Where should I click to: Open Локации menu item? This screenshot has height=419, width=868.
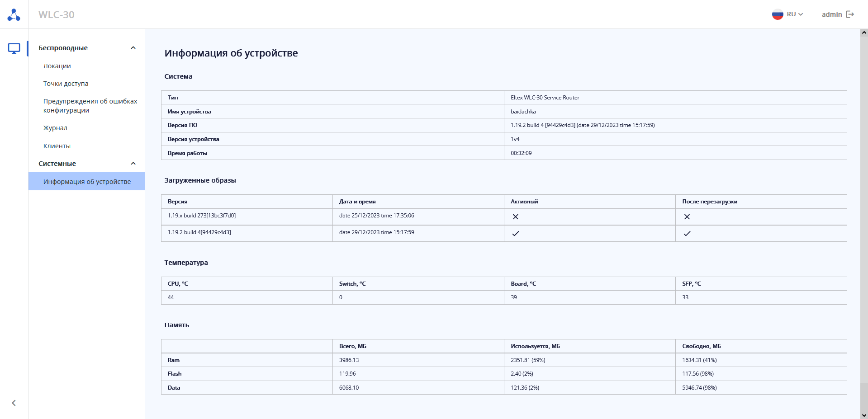pyautogui.click(x=57, y=66)
